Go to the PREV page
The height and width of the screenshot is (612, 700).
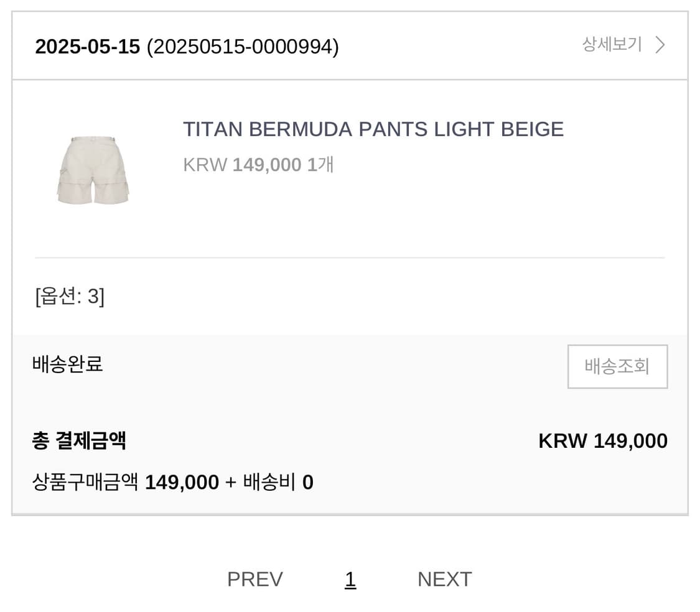click(254, 579)
